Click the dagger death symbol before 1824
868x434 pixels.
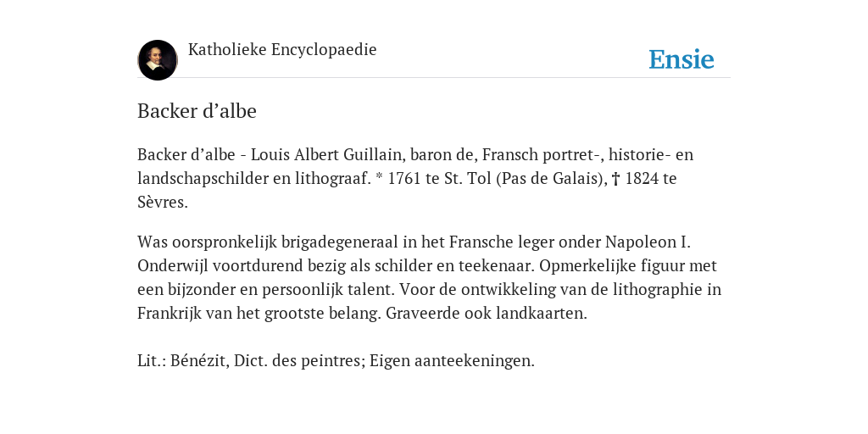615,180
